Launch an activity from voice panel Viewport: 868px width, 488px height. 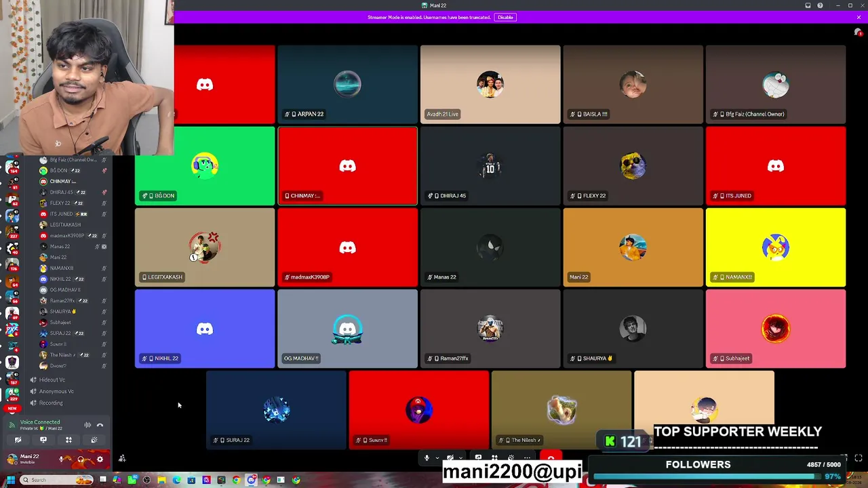68,440
